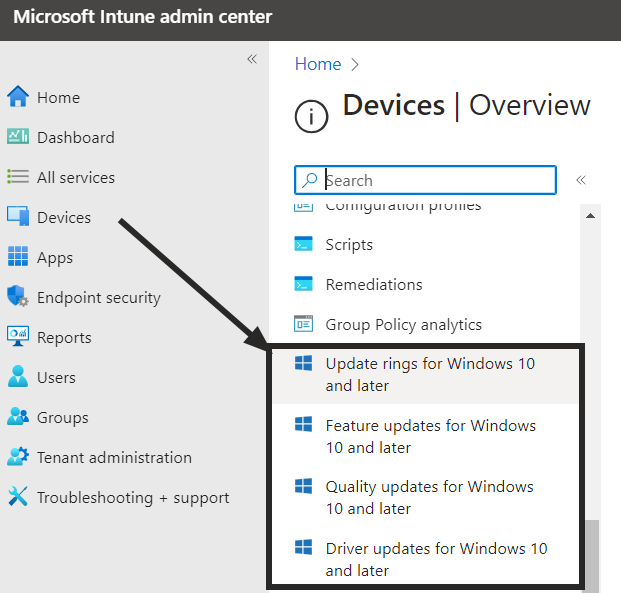Click Windows logo beside Update rings

tap(303, 363)
